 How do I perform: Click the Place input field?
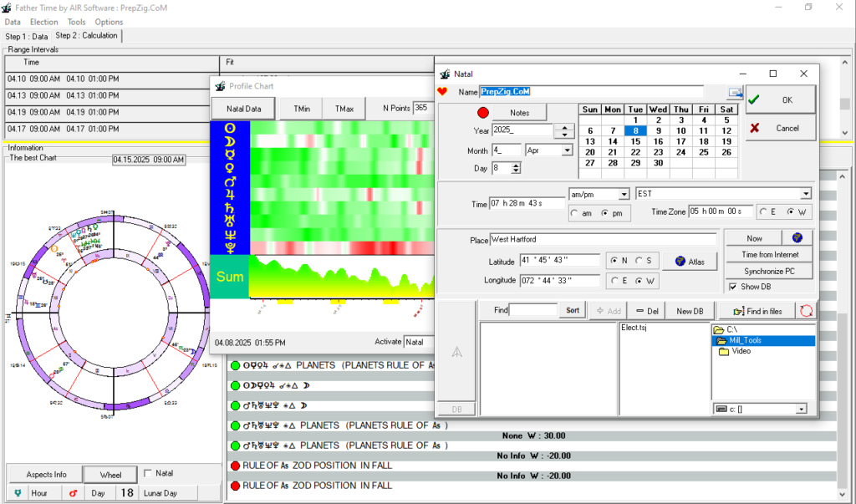tap(604, 239)
